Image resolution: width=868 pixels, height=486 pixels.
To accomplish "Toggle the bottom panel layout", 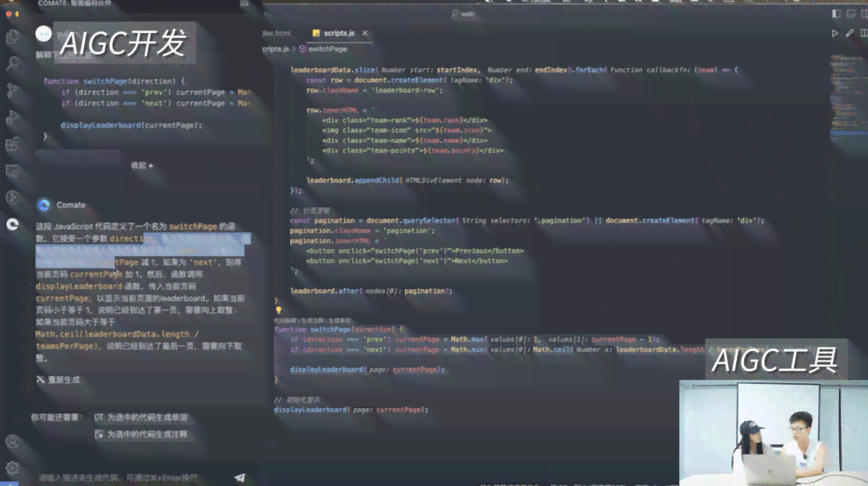I will click(x=851, y=14).
